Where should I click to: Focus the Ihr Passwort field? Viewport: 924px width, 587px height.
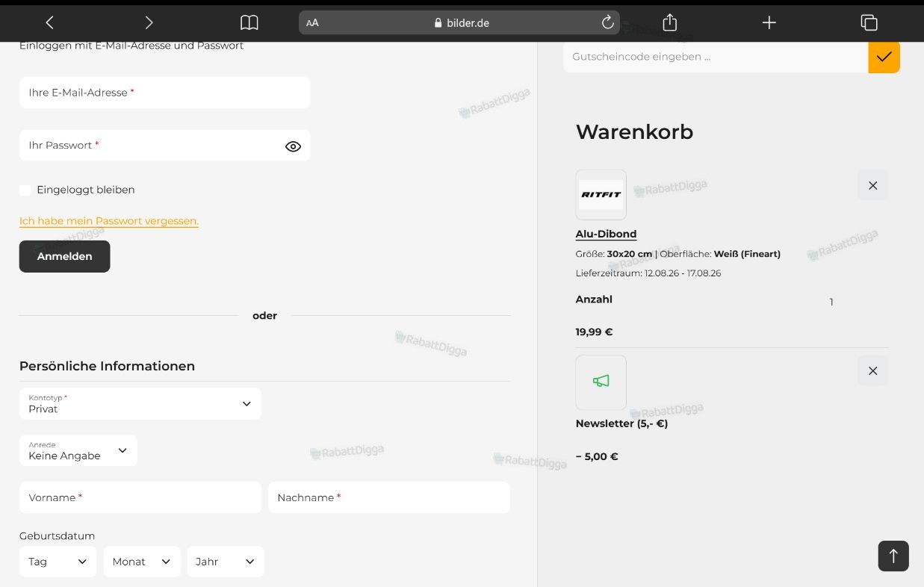tap(164, 146)
